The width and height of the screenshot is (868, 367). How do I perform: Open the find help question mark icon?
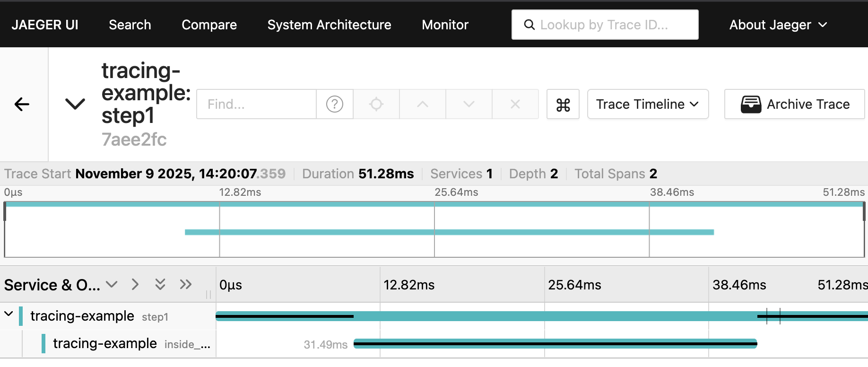(x=335, y=104)
